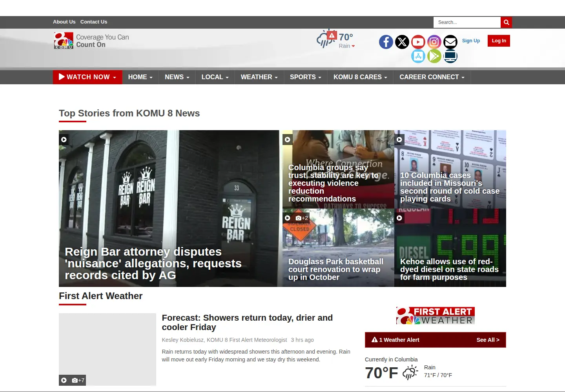Click the play icon on Reign Bar story
565x392 pixels.
point(64,140)
